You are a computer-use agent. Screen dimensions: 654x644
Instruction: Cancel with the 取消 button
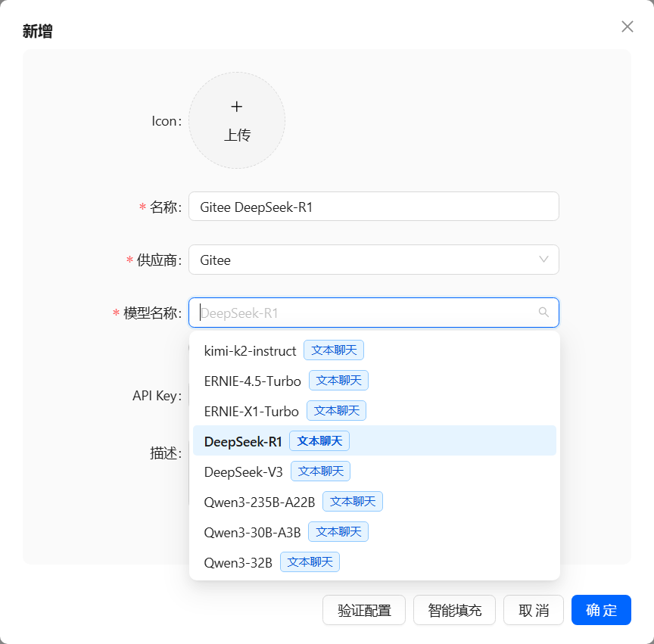[x=534, y=610]
